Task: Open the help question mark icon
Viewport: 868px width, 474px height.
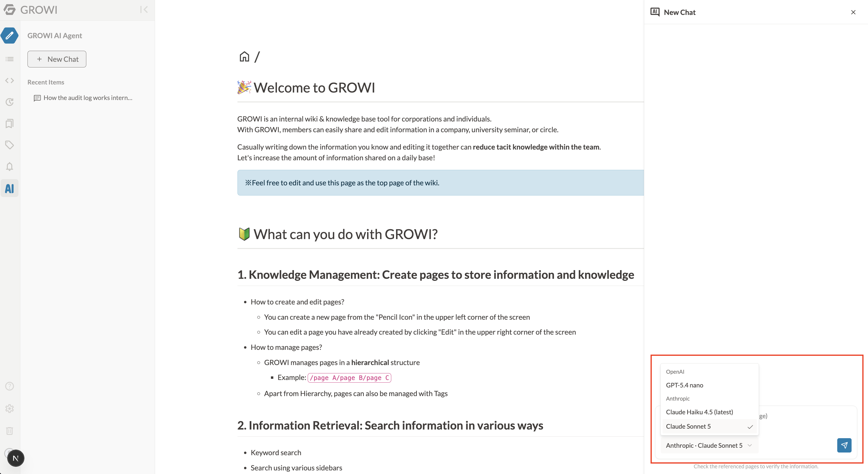Action: (x=10, y=386)
